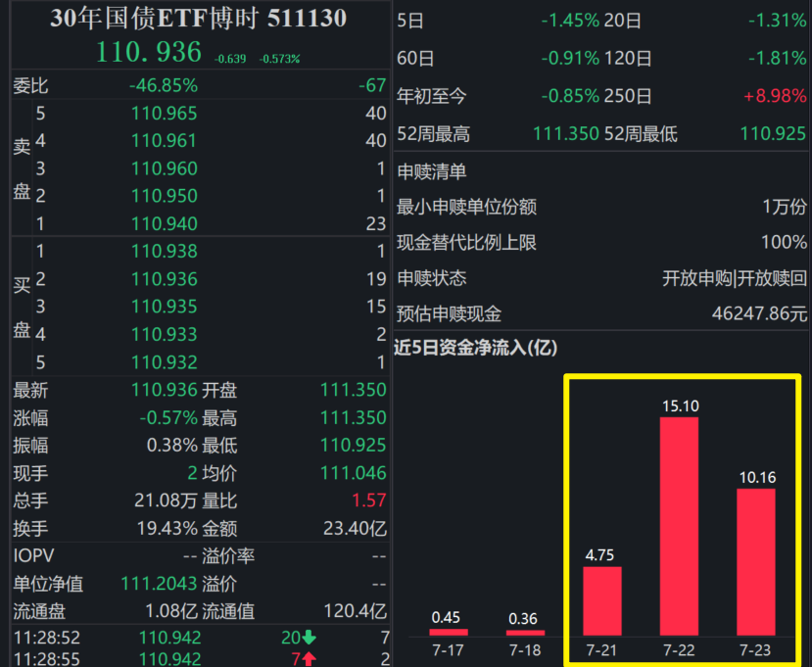This screenshot has width=812, height=667.
Task: Click buy level 3 price 110.935
Action: coord(165,307)
